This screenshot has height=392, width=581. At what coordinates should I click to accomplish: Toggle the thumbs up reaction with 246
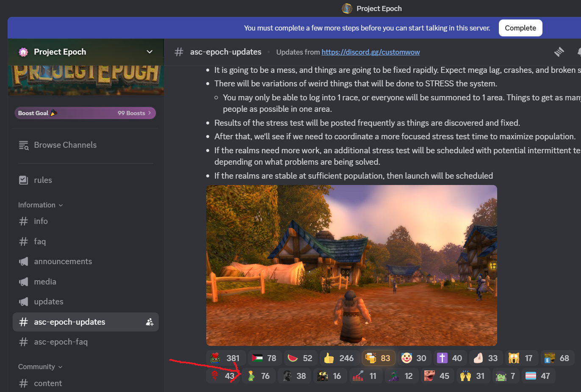(340, 358)
